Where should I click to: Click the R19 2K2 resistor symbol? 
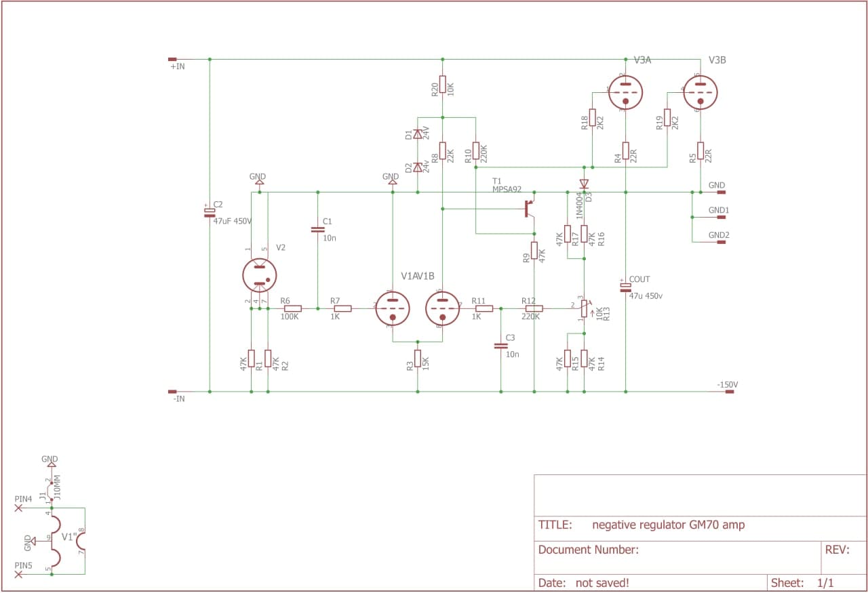[667, 117]
